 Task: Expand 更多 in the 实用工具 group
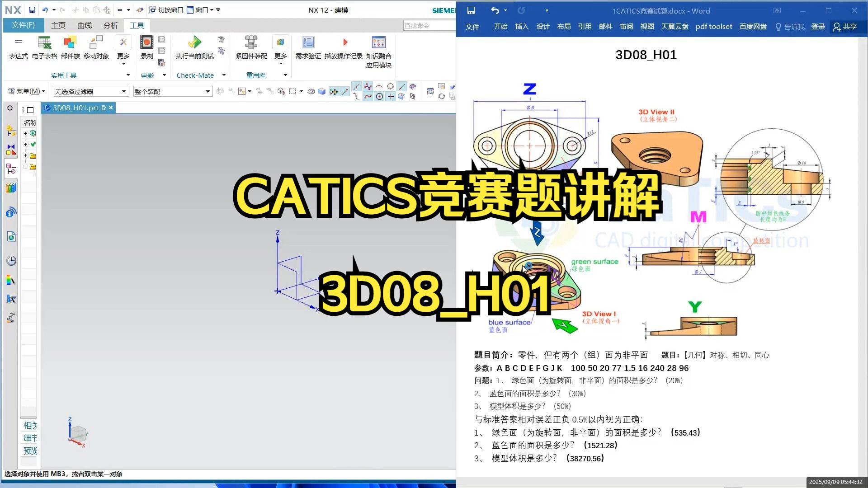(x=123, y=51)
